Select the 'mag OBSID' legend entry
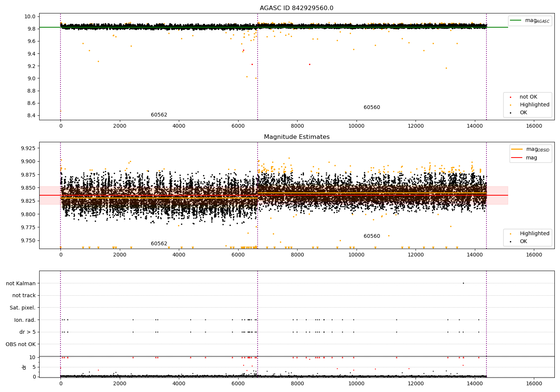This screenshot has width=560, height=392. pos(538,149)
